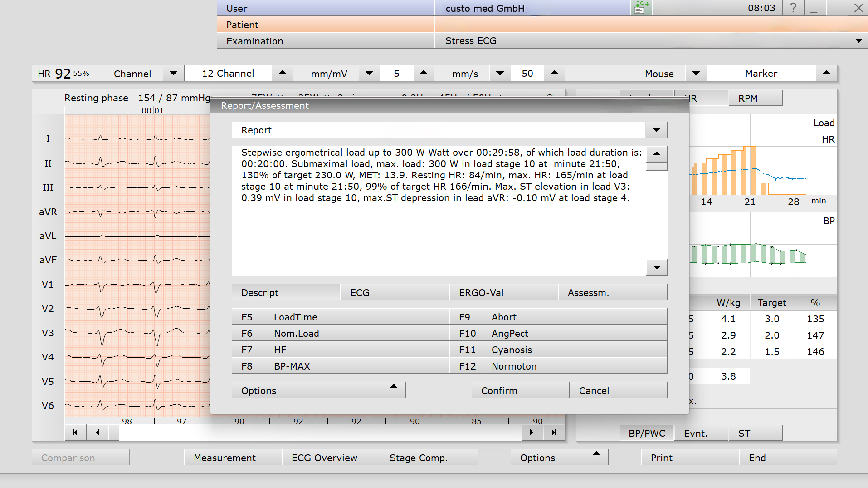
Task: Decrease mm/s with the down arrow
Action: (500, 73)
